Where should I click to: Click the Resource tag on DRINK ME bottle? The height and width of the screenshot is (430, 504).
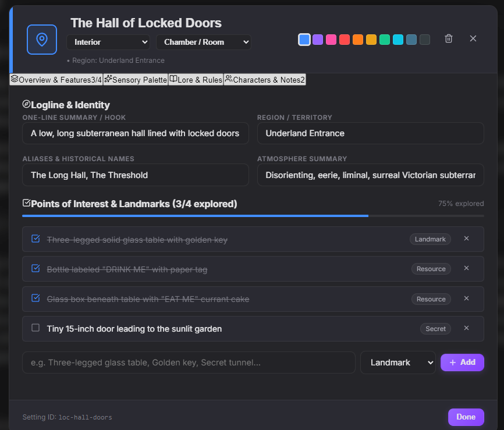[431, 269]
